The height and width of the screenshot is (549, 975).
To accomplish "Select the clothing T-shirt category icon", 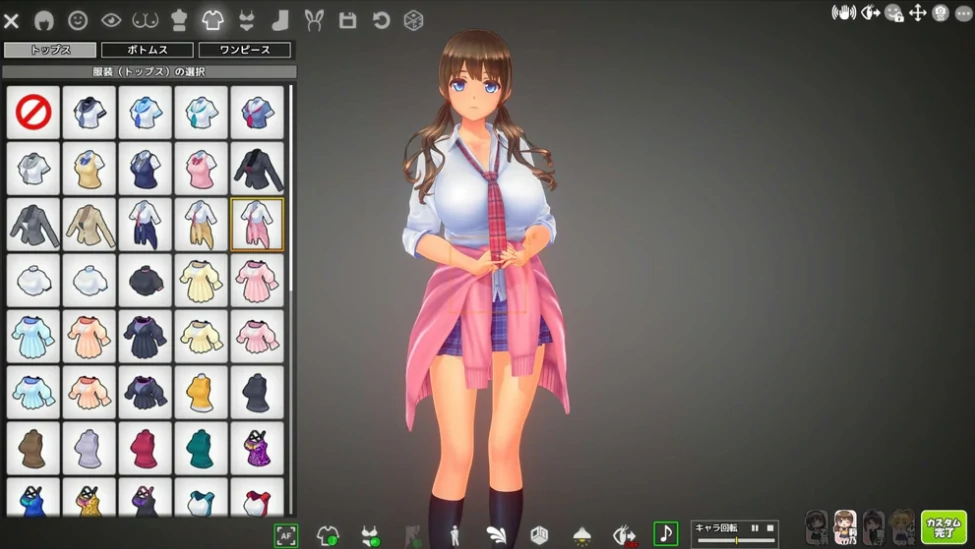I will point(213,21).
